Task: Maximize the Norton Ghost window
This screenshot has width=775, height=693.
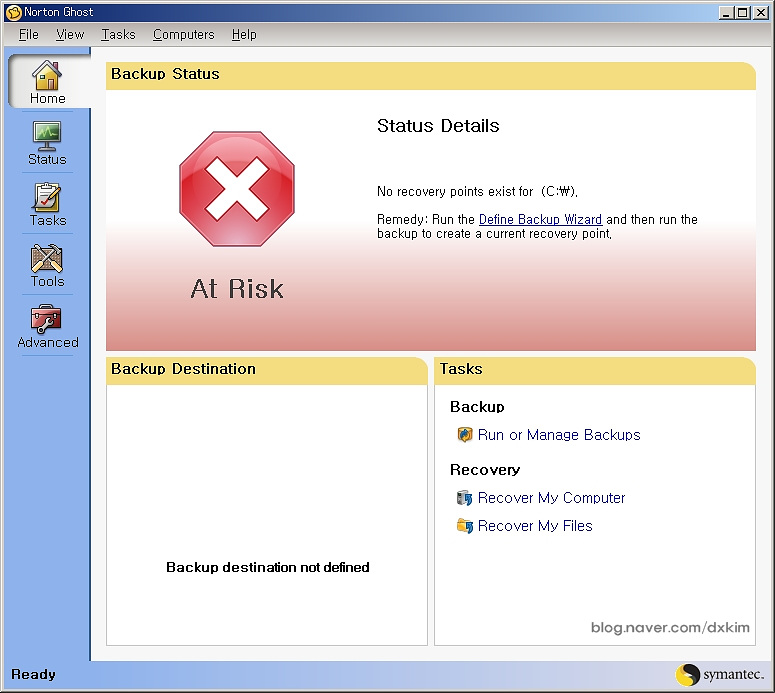Action: click(742, 13)
